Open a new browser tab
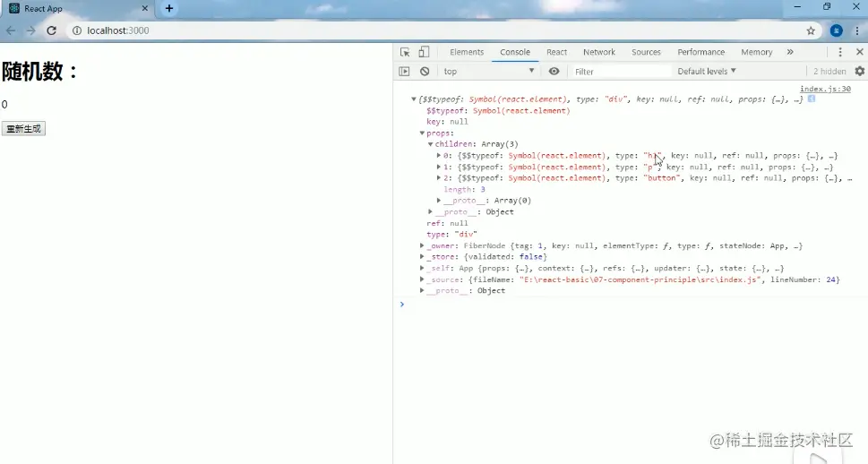 pyautogui.click(x=169, y=8)
